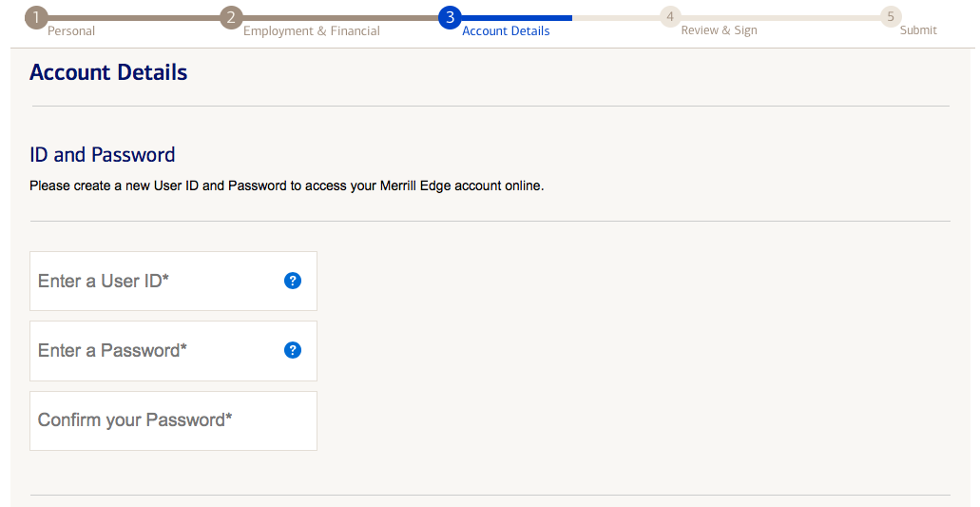
Task: Jump to the Review & Sign step
Action: [719, 31]
